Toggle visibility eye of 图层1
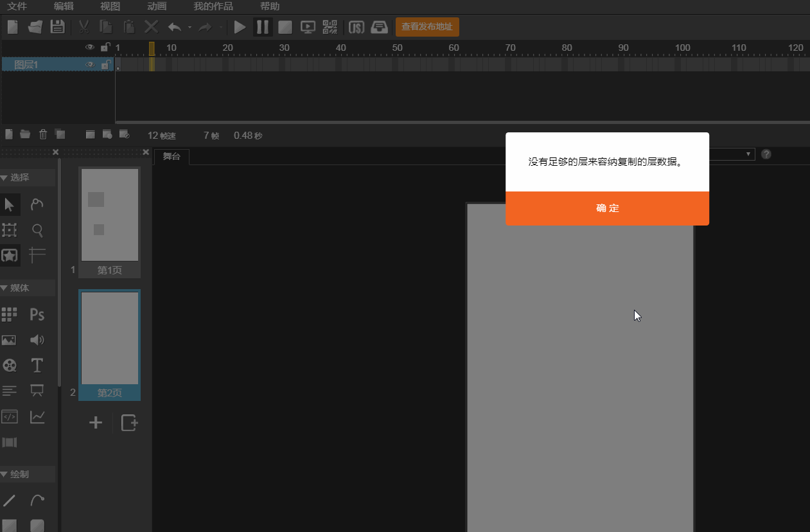This screenshot has width=810, height=532. (x=90, y=65)
